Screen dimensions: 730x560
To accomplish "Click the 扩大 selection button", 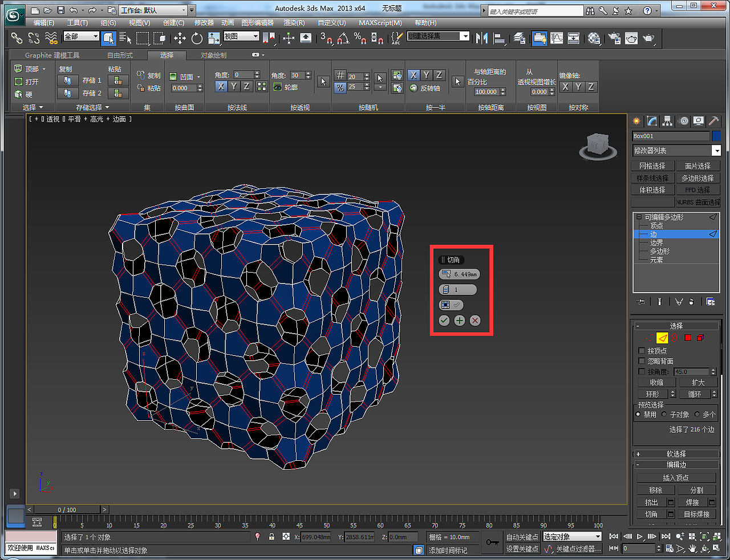I will 697,383.
